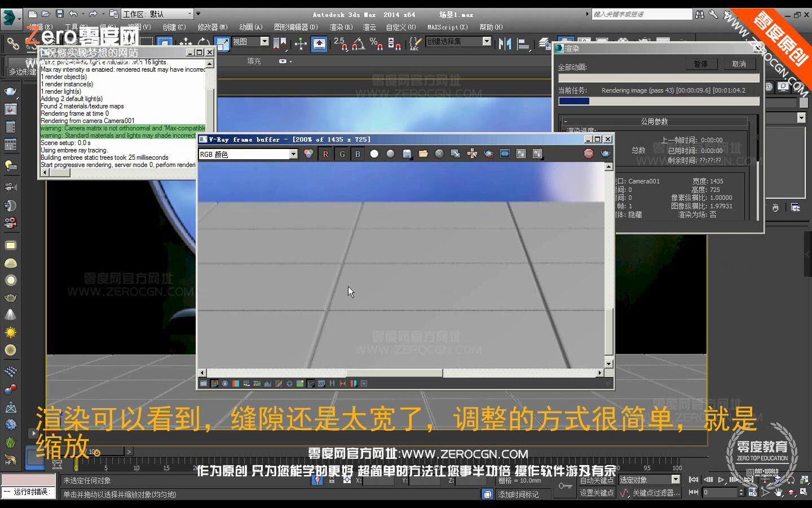Open RGB color channel dropdown in VFB
812x508 pixels.
click(293, 154)
